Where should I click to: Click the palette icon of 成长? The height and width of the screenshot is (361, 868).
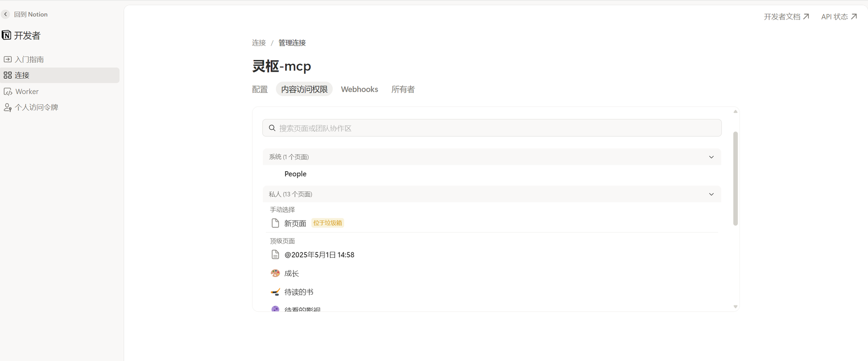[x=275, y=273]
